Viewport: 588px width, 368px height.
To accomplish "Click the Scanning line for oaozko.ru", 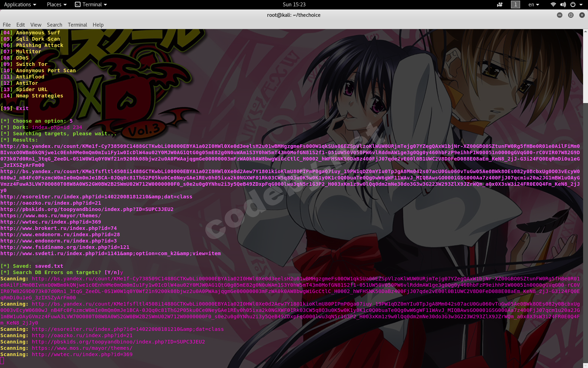I will coord(66,335).
